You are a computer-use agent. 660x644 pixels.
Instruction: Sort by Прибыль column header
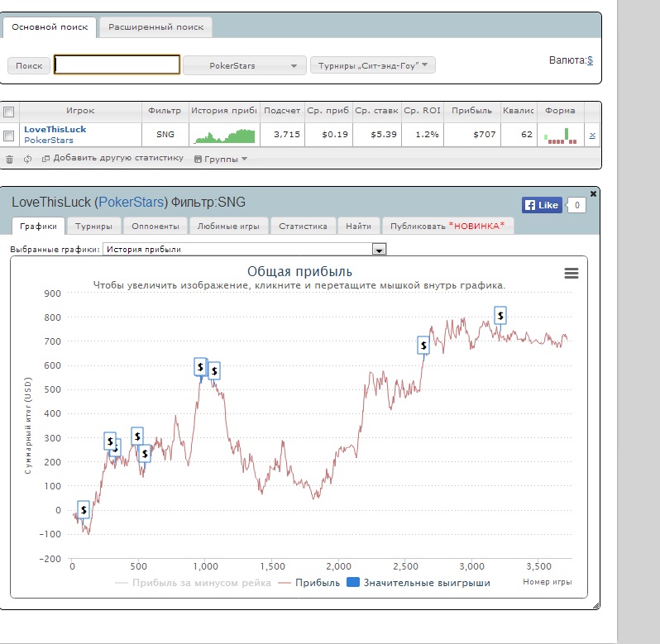click(x=472, y=111)
